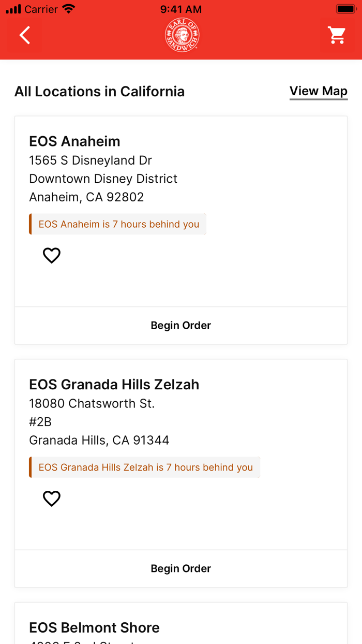
Task: Begin Order at EOS Granada Hills Zelzah
Action: (180, 568)
